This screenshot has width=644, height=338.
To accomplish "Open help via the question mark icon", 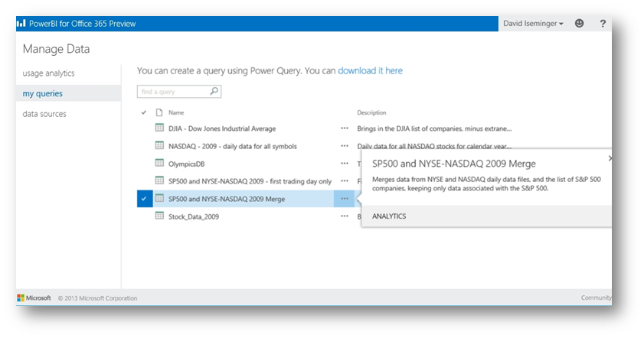I will click(603, 24).
